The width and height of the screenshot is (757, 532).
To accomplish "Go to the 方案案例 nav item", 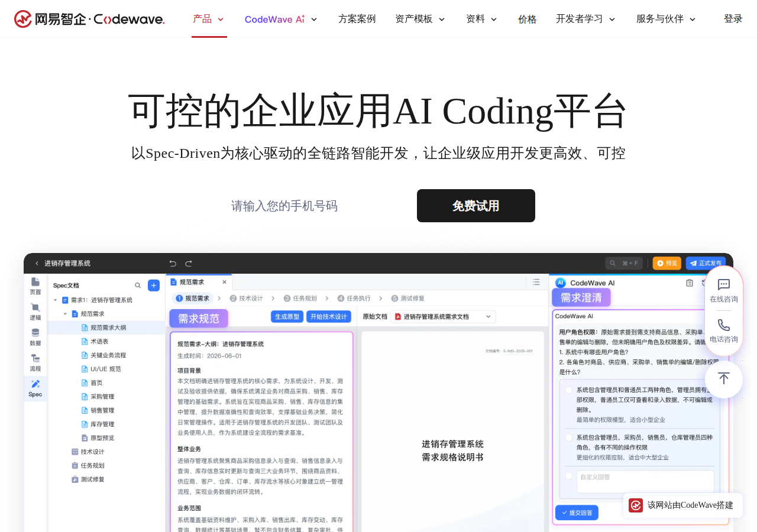I will point(357,19).
